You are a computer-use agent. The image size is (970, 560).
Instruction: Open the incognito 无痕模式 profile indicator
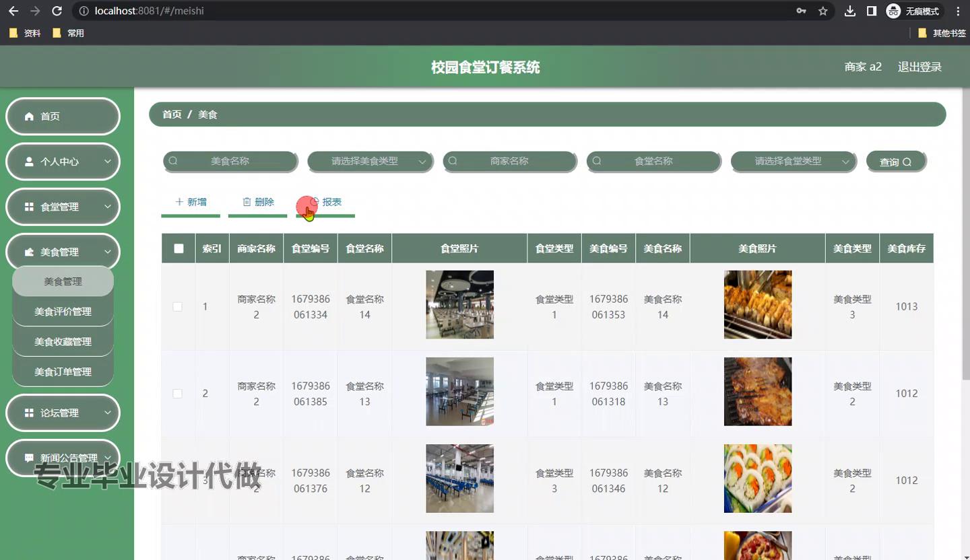point(913,11)
